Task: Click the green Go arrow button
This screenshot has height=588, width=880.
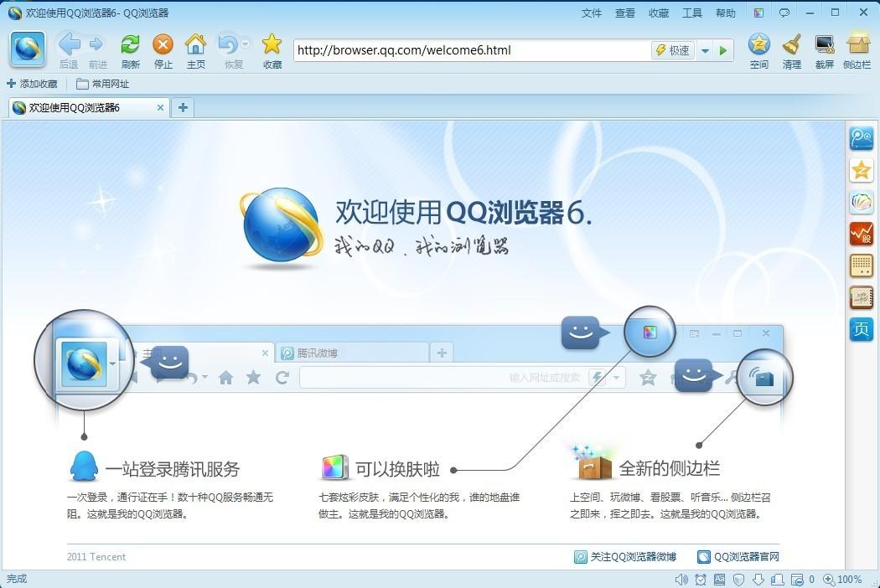Action: 723,50
